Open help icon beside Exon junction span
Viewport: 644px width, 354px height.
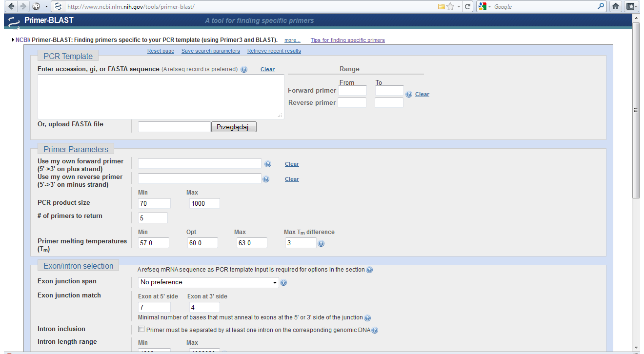point(283,282)
